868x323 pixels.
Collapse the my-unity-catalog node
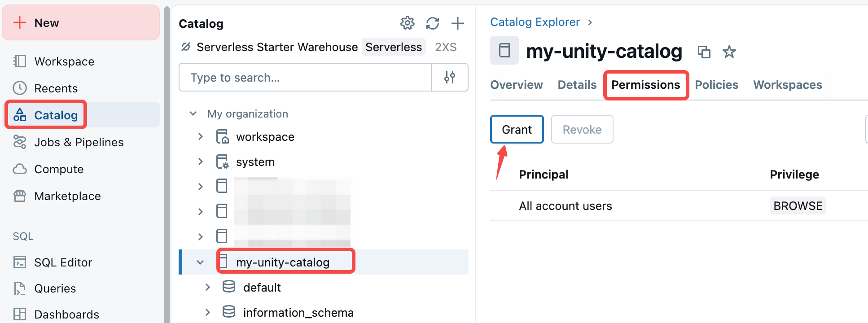(x=200, y=262)
